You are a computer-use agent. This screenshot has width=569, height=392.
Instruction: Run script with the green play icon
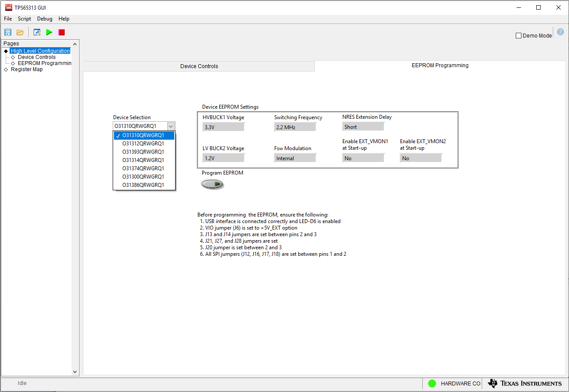pyautogui.click(x=49, y=32)
